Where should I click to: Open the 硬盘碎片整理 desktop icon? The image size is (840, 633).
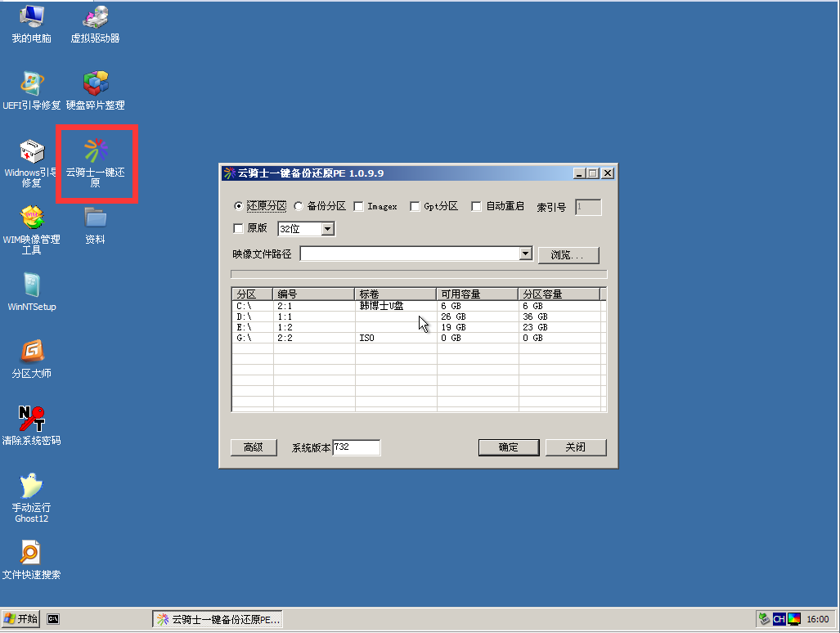pos(95,84)
